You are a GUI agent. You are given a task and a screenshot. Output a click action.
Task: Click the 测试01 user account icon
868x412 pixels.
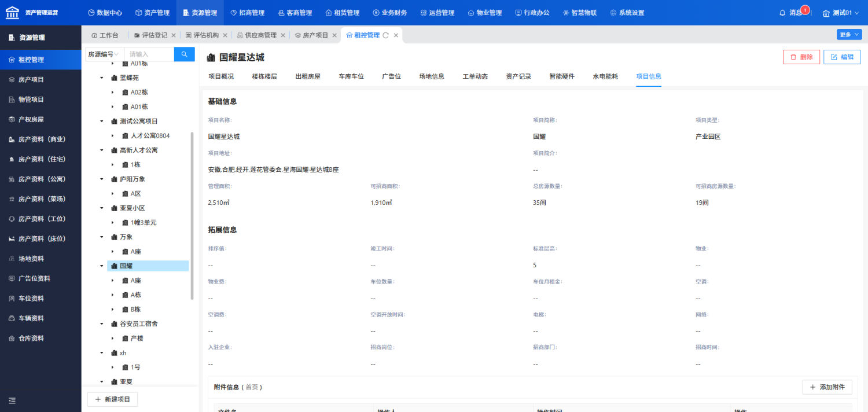pos(826,13)
